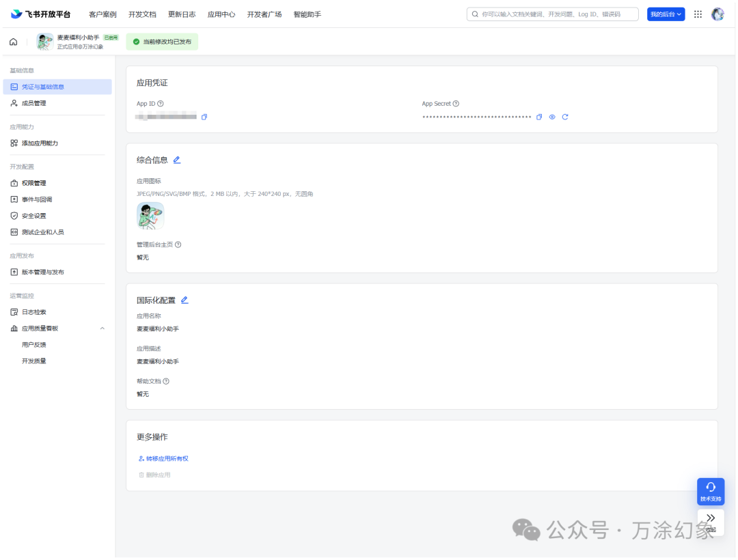Screen dimensions: 738x560
Task: Edit 综合信息 via the pencil icon
Action: coord(176,159)
